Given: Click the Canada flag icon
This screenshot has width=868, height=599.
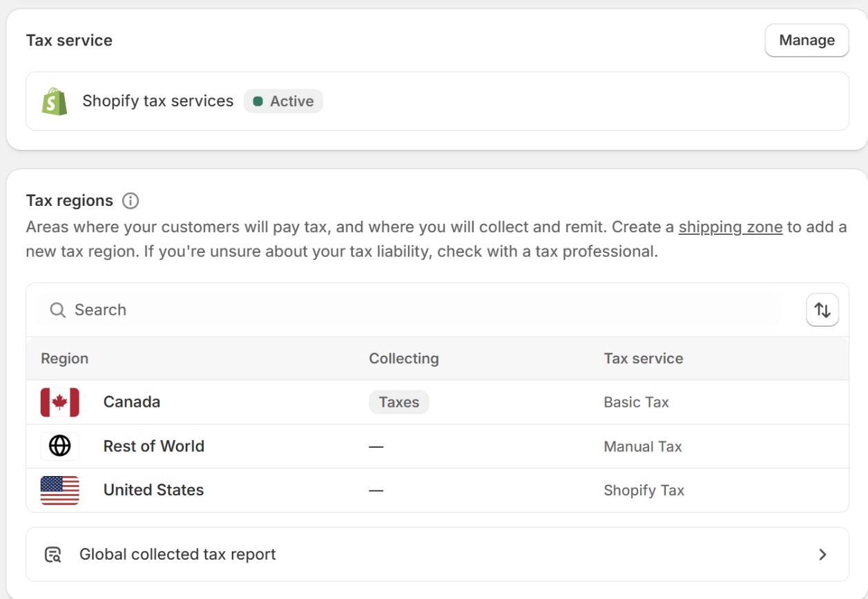Looking at the screenshot, I should (x=60, y=402).
